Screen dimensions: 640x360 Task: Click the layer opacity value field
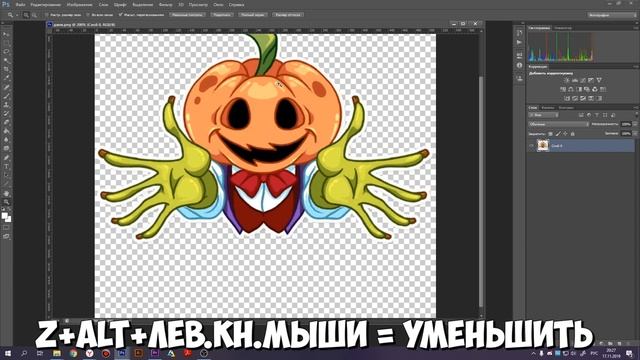coord(626,124)
